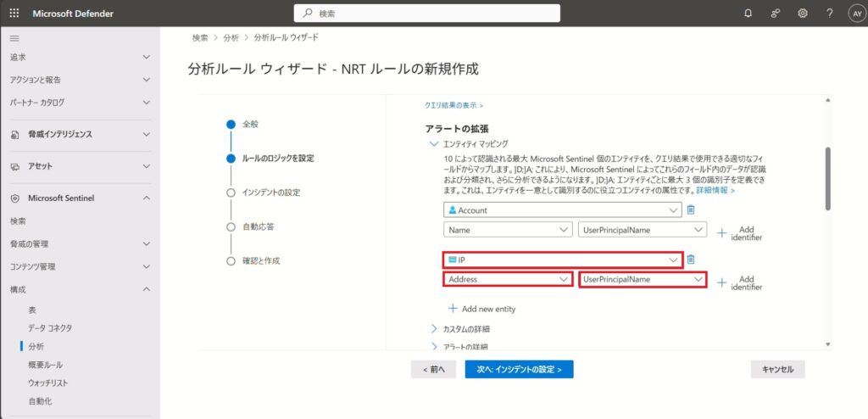868x419 pixels.
Task: Open the AY account avatar
Action: (854, 14)
